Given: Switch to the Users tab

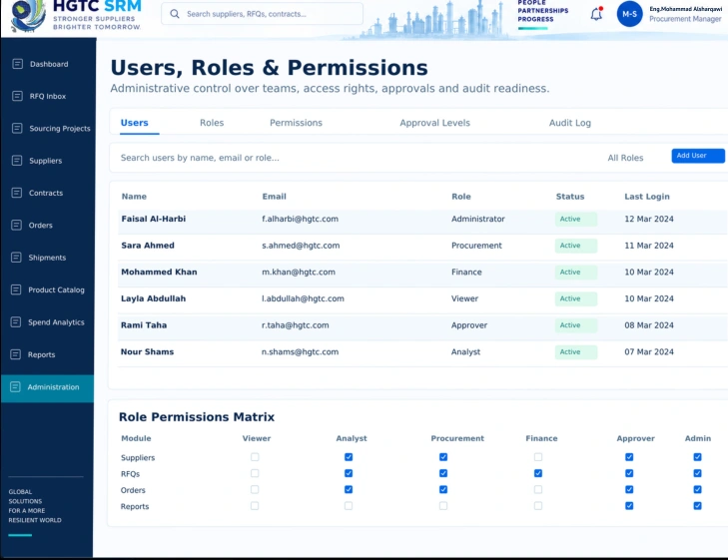Looking at the screenshot, I should tap(134, 123).
